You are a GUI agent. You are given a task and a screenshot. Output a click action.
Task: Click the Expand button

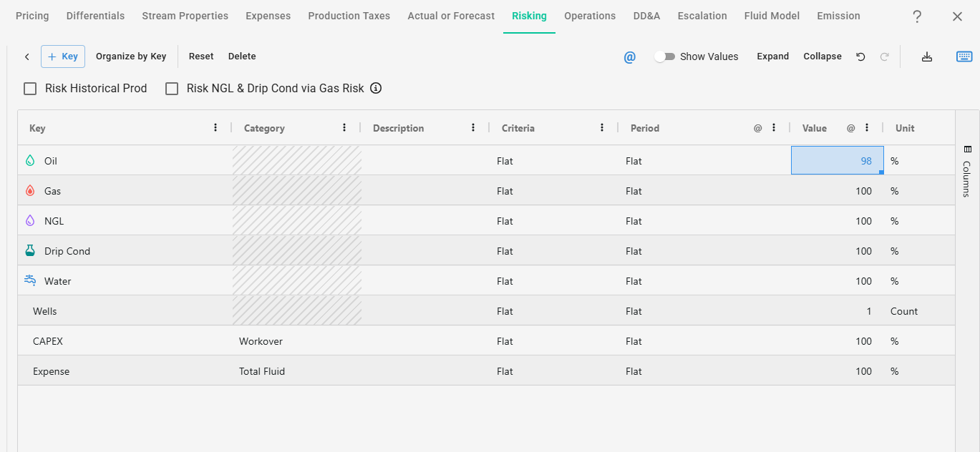click(772, 56)
